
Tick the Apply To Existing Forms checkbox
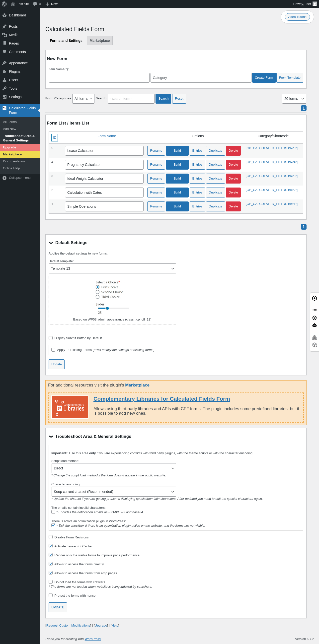(x=53, y=350)
